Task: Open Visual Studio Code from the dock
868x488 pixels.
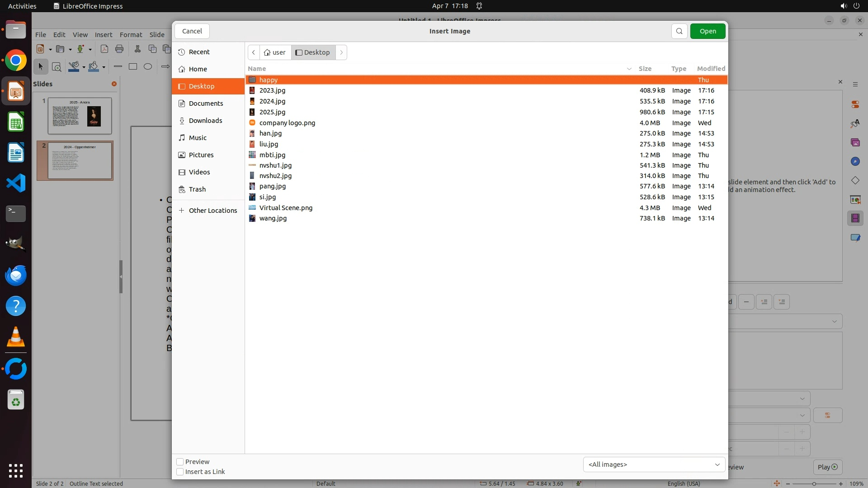Action: pos(16,183)
